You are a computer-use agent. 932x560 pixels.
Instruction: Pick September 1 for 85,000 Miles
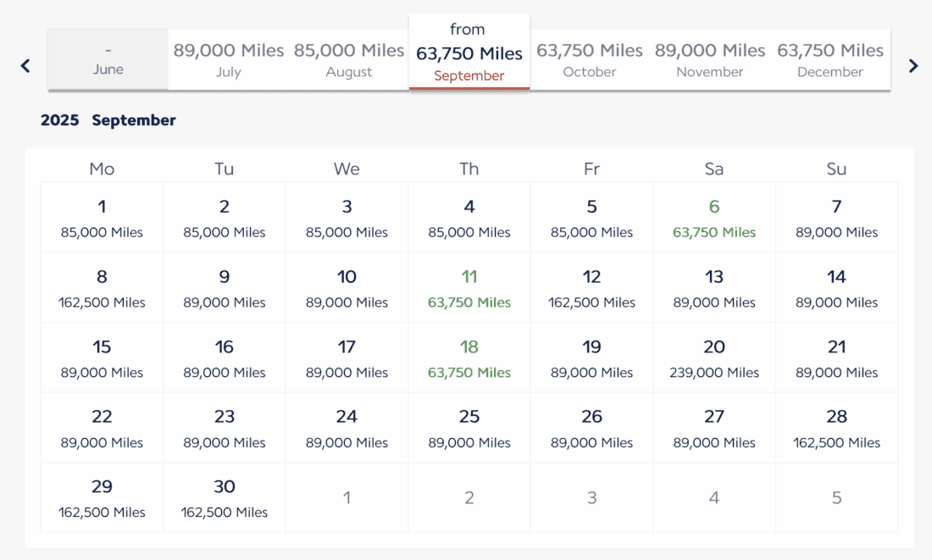tap(102, 218)
